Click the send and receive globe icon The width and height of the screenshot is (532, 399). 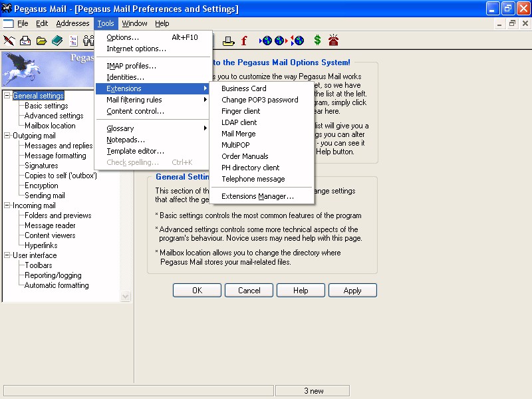pyautogui.click(x=297, y=41)
